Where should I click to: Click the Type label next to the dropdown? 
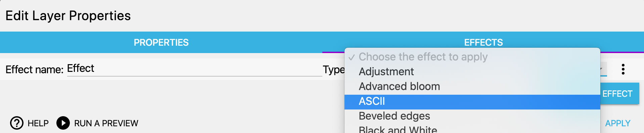pos(334,70)
